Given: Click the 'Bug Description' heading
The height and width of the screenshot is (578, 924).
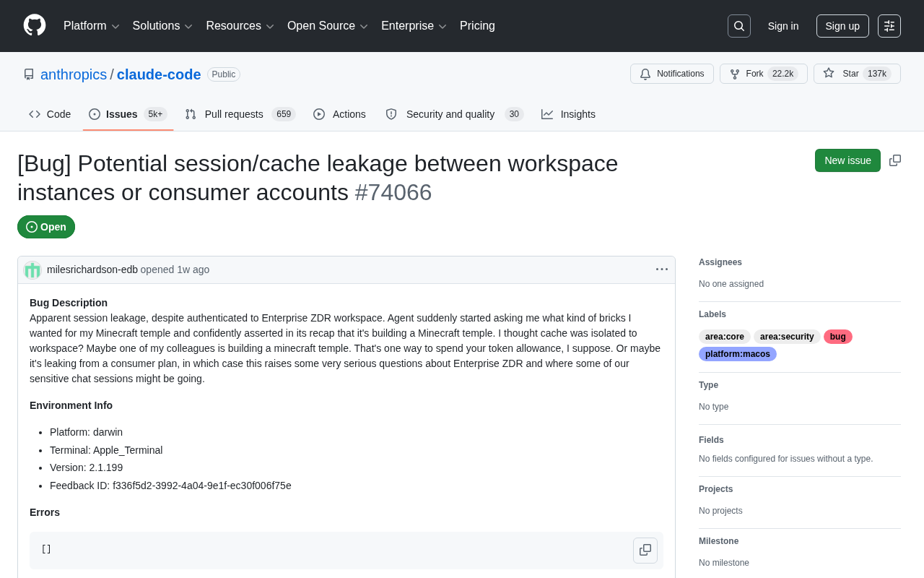Looking at the screenshot, I should pyautogui.click(x=69, y=303).
